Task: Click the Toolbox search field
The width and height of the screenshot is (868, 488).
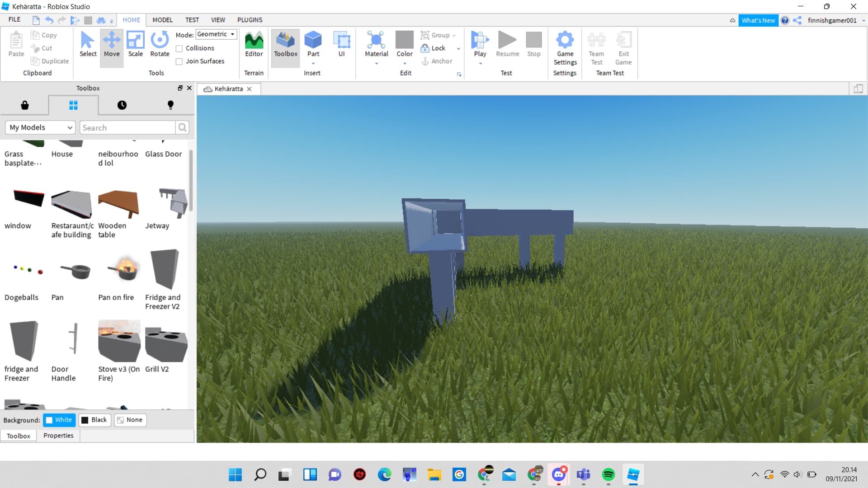Action: [127, 127]
